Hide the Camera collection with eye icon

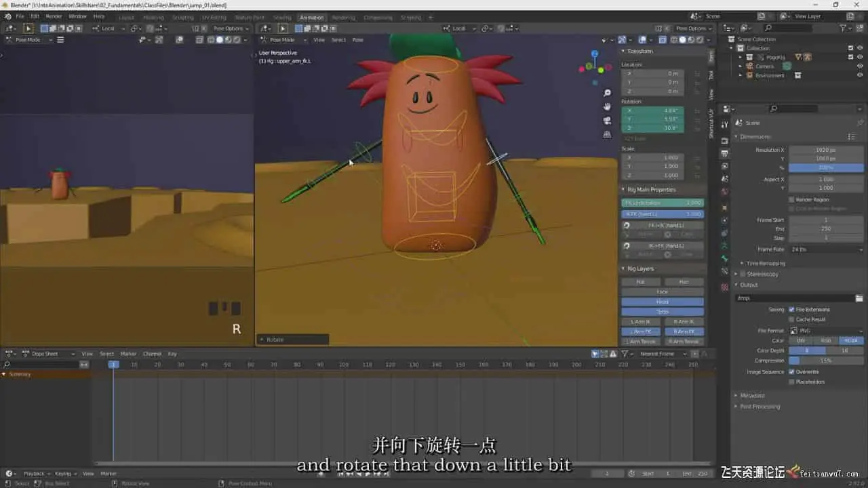[x=860, y=66]
